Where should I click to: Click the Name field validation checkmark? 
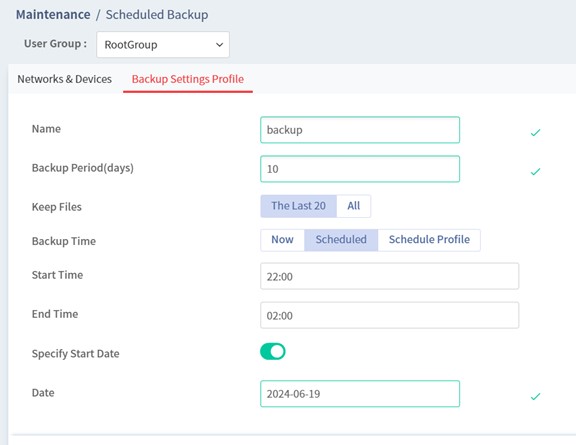tap(535, 132)
